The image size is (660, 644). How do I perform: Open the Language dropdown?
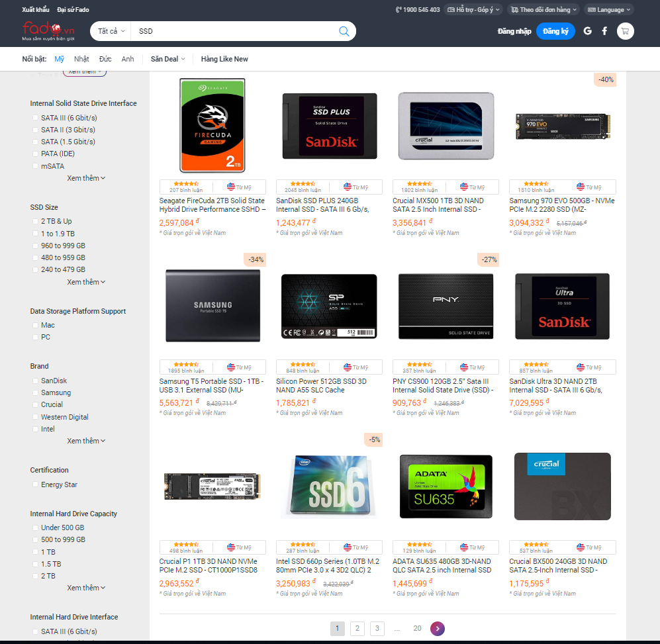[608, 10]
